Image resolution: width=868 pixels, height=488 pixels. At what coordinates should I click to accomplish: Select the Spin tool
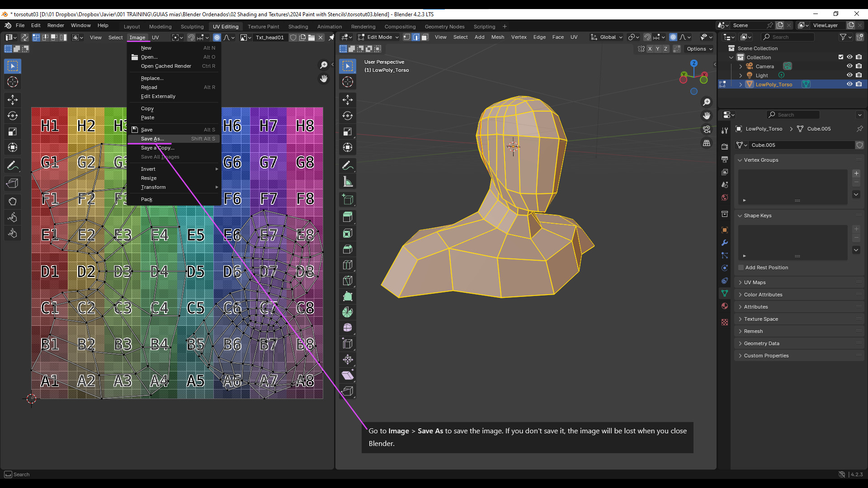[348, 312]
